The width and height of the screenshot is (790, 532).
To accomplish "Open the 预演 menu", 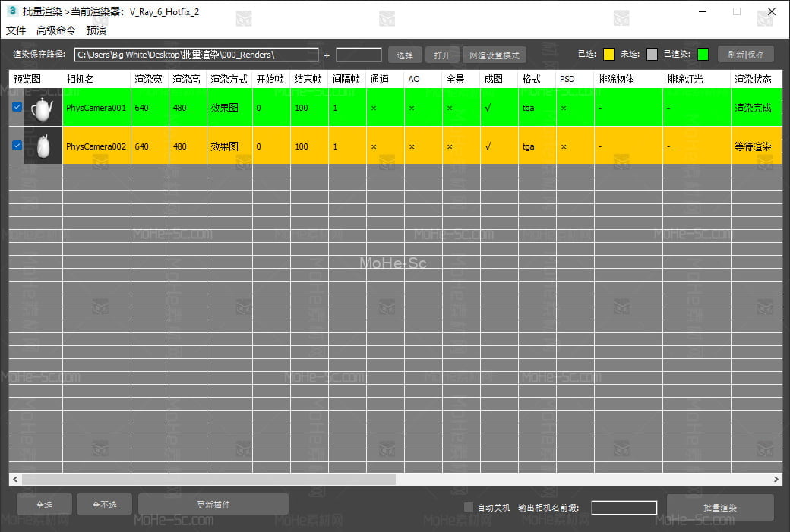I will point(96,30).
